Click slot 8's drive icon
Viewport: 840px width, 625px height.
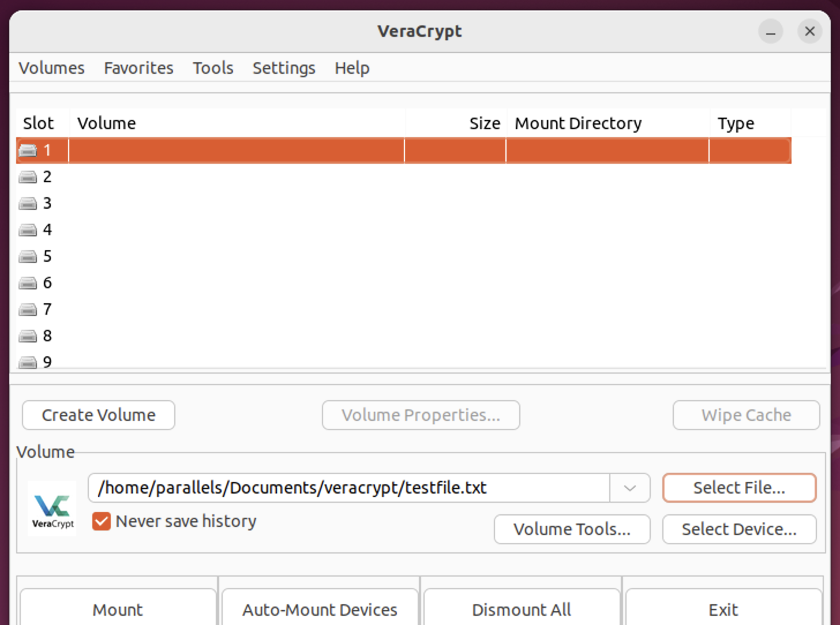[x=28, y=336]
